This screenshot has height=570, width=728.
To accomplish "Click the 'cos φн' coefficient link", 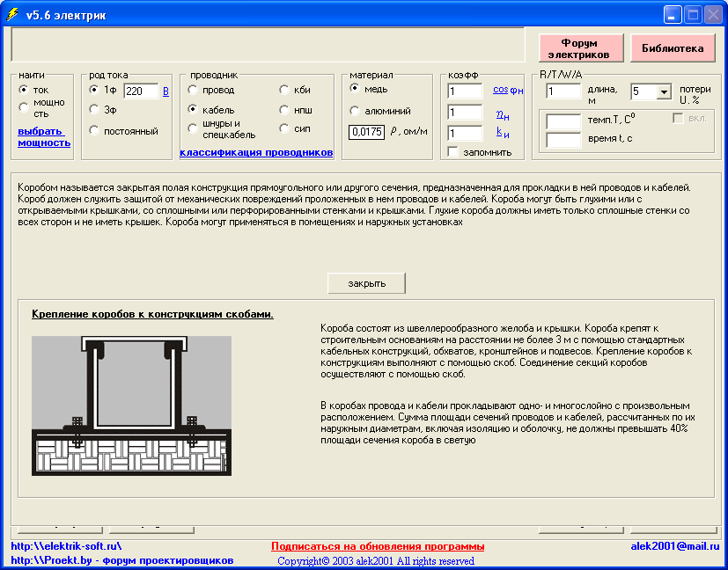I will pos(508,91).
